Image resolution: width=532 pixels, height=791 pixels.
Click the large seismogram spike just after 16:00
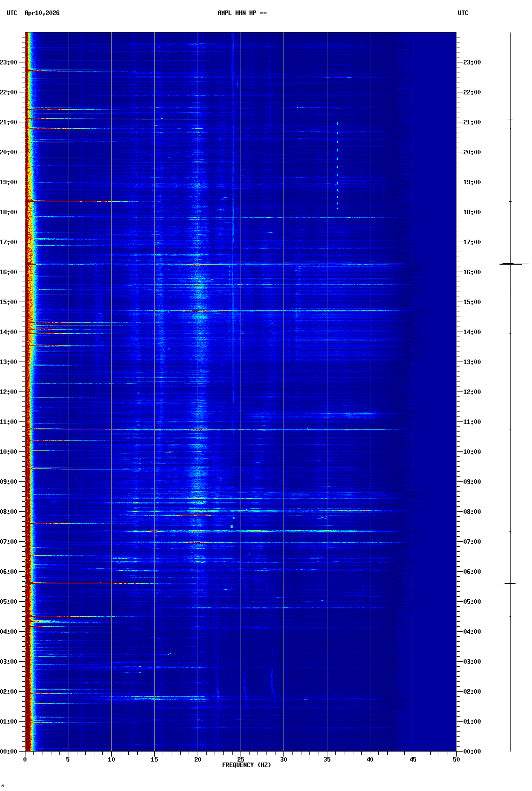pyautogui.click(x=513, y=264)
